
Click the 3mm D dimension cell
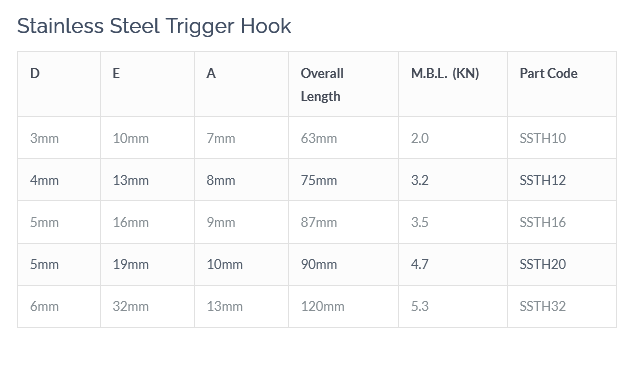click(59, 138)
